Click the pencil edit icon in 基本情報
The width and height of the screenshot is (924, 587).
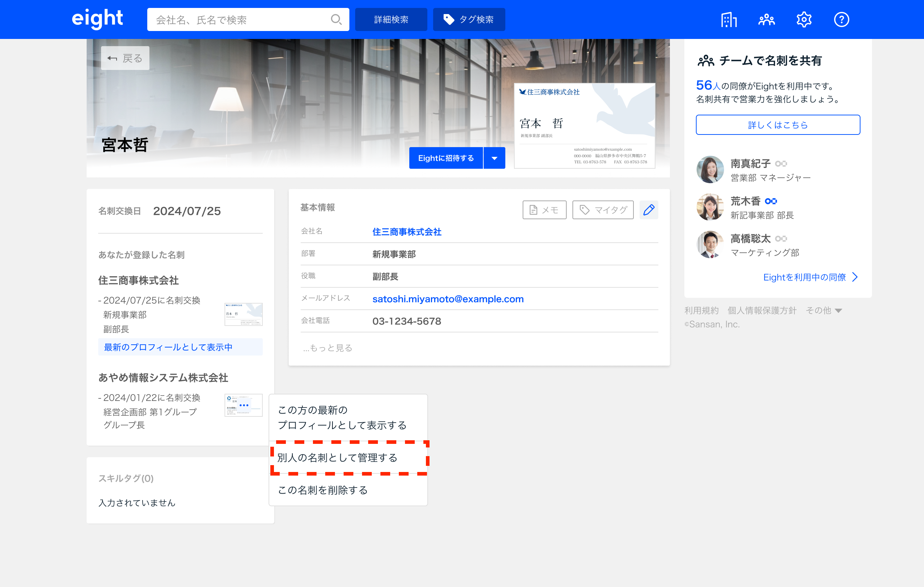click(649, 210)
